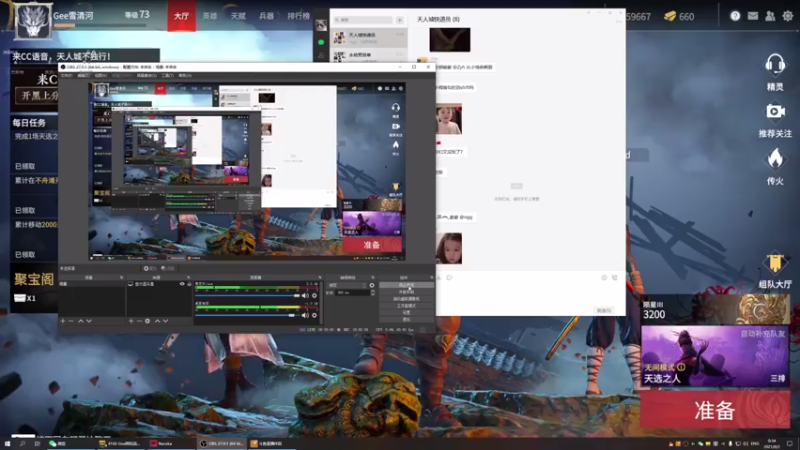Open the game help question mark icon
The height and width of the screenshot is (450, 800).
[735, 16]
